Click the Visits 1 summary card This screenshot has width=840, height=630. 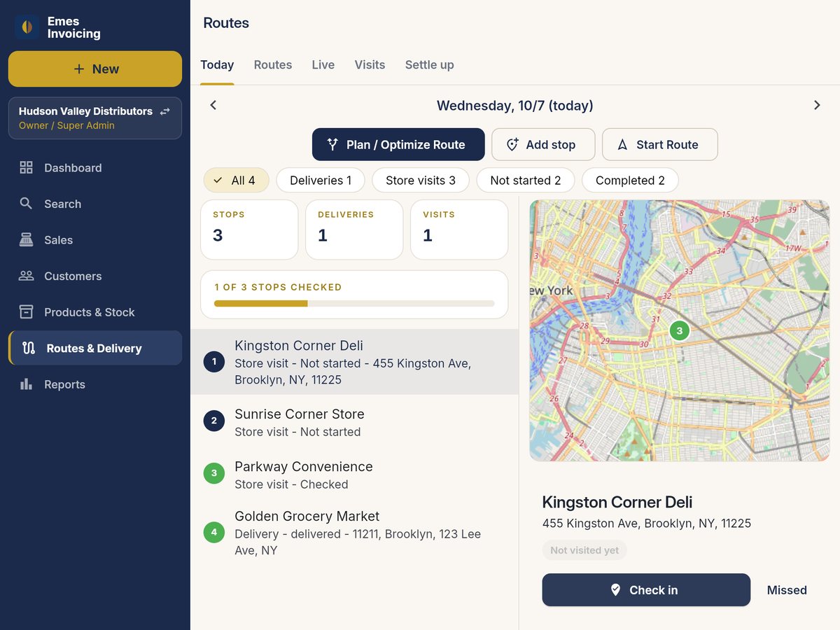(x=459, y=230)
